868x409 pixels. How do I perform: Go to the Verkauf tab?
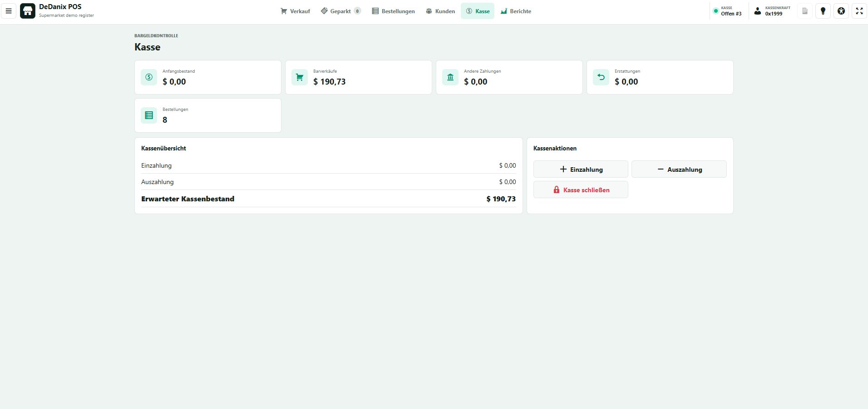pyautogui.click(x=295, y=11)
